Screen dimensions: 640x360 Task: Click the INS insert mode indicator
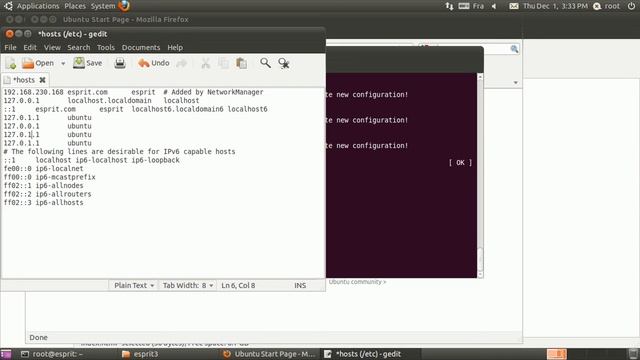[x=300, y=285]
